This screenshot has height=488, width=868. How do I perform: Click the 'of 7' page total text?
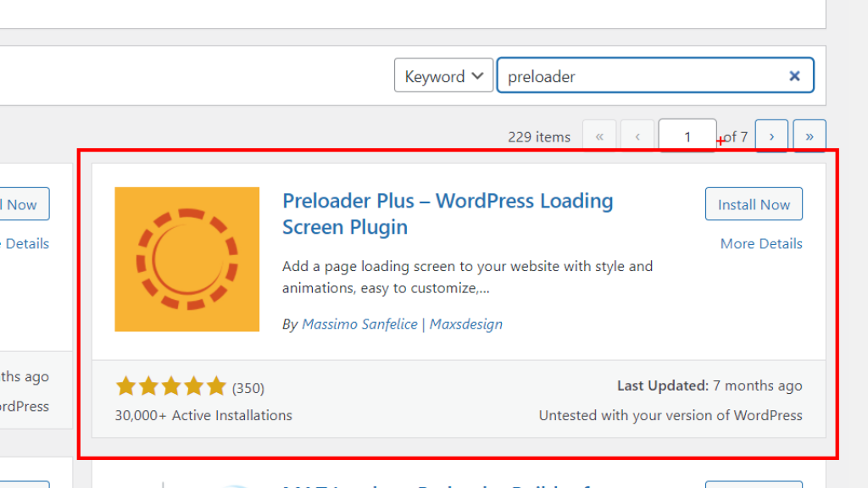736,136
